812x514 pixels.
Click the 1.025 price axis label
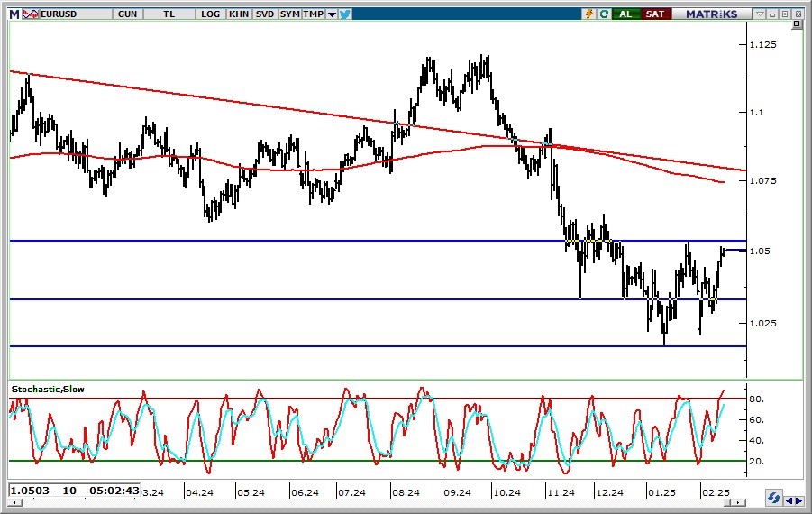pos(763,324)
